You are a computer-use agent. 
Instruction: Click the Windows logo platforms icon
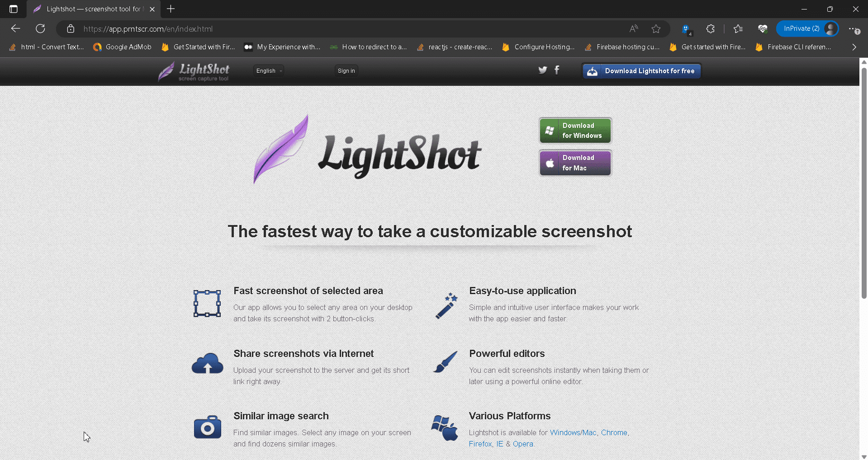[x=444, y=426]
